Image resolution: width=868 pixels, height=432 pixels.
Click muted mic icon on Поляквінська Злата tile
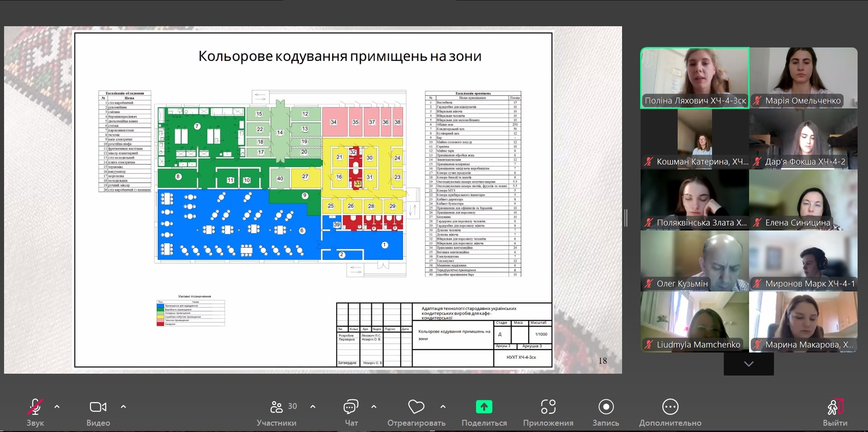649,223
